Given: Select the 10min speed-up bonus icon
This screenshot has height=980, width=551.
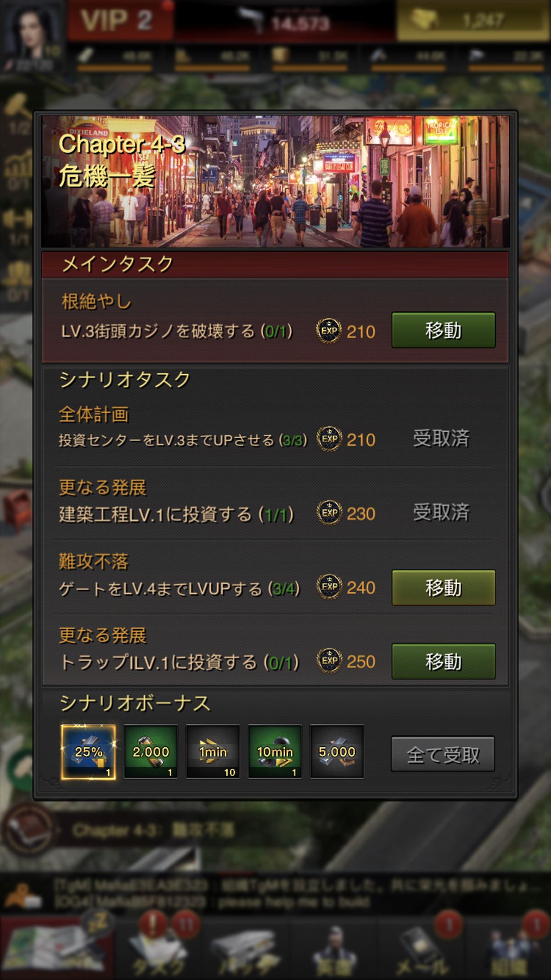Looking at the screenshot, I should (x=275, y=752).
